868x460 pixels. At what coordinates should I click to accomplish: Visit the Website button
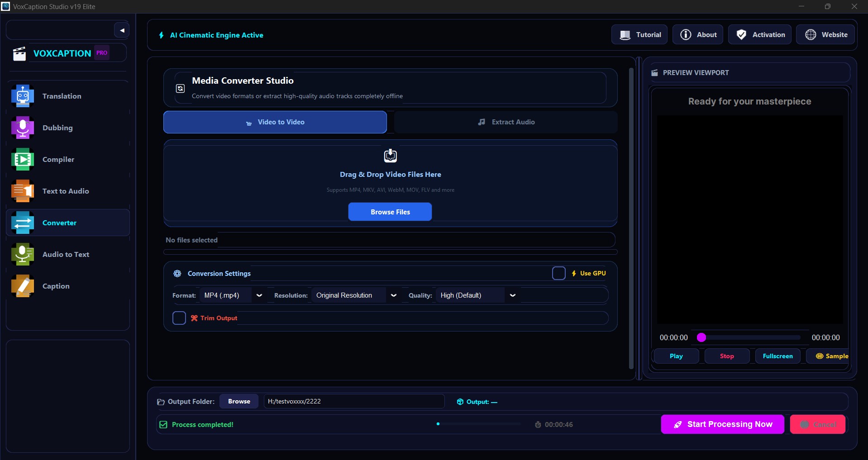825,34
